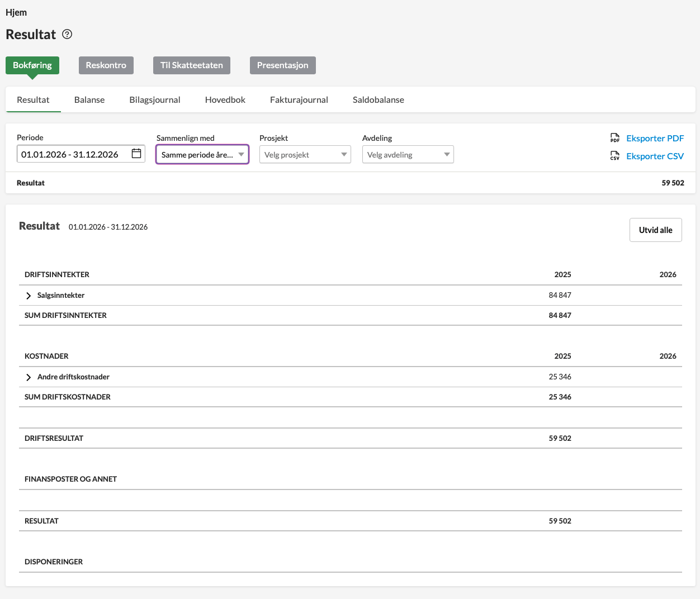
Task: Click the CSV file icon
Action: [615, 156]
